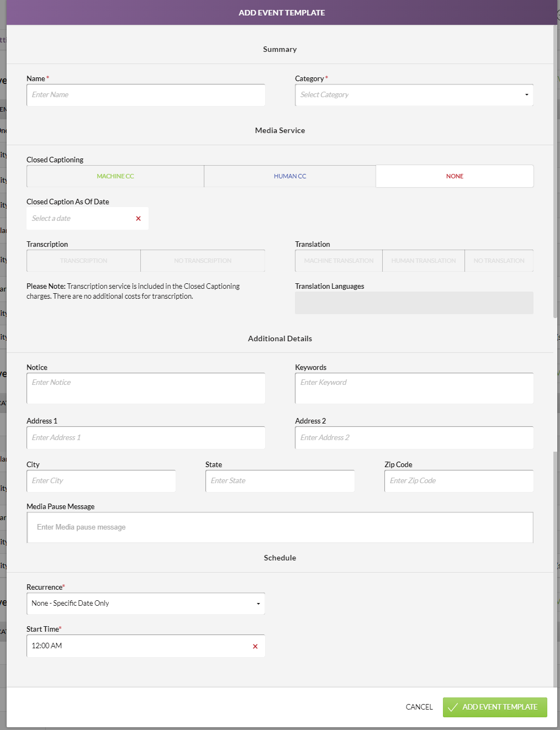
Task: Select None for closed captioning
Action: 455,176
